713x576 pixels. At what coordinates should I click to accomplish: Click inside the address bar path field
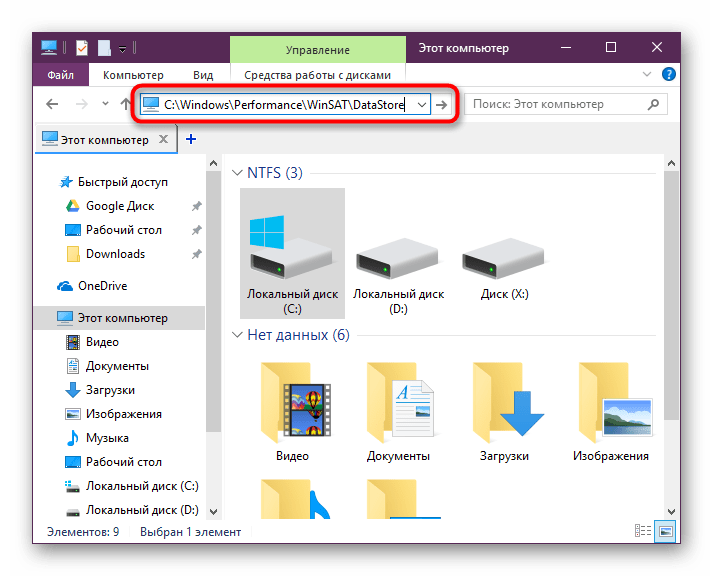pyautogui.click(x=284, y=105)
